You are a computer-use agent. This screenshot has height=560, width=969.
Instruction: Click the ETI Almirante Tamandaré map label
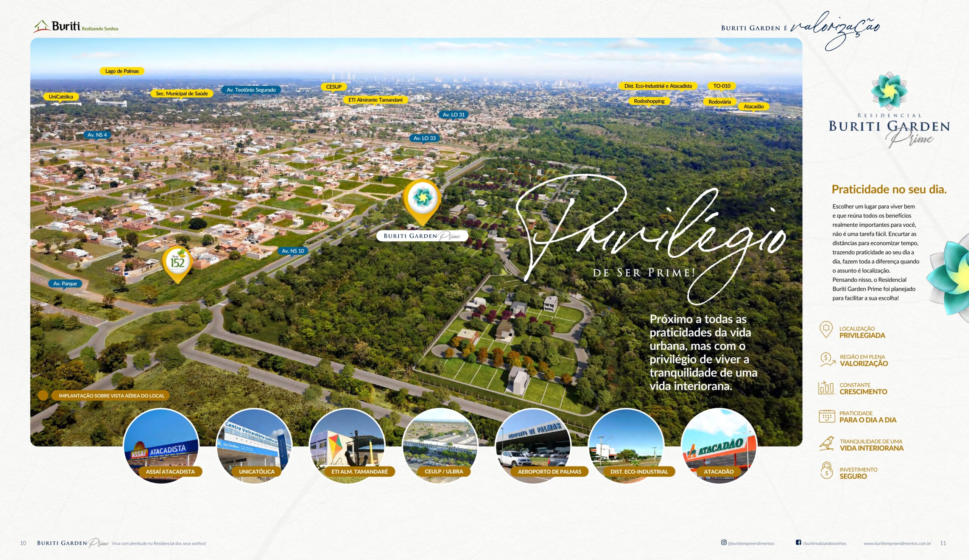375,100
